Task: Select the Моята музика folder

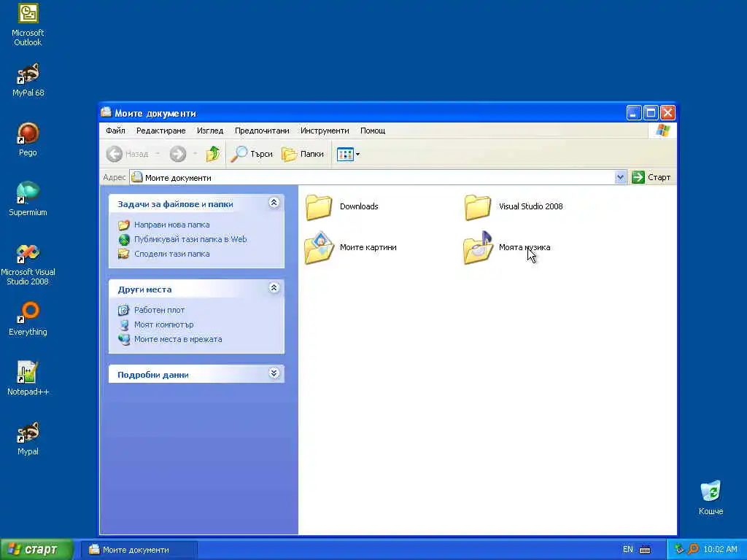Action: pos(507,248)
